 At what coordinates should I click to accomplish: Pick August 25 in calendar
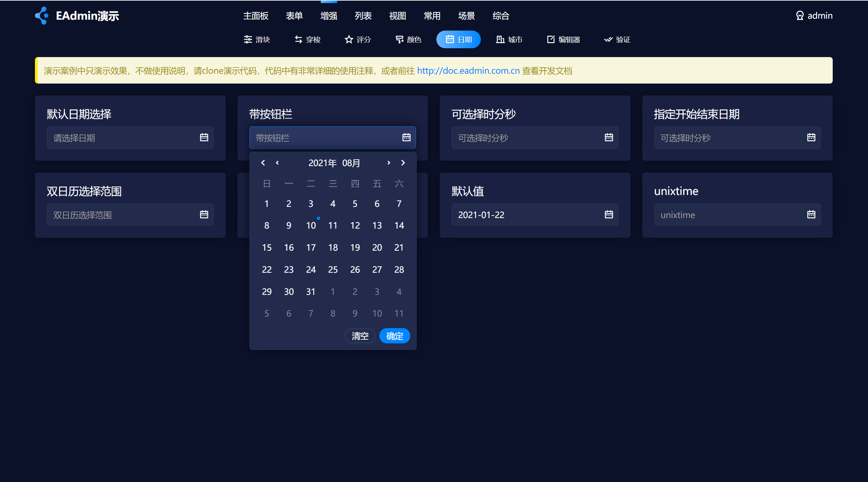[x=333, y=269]
